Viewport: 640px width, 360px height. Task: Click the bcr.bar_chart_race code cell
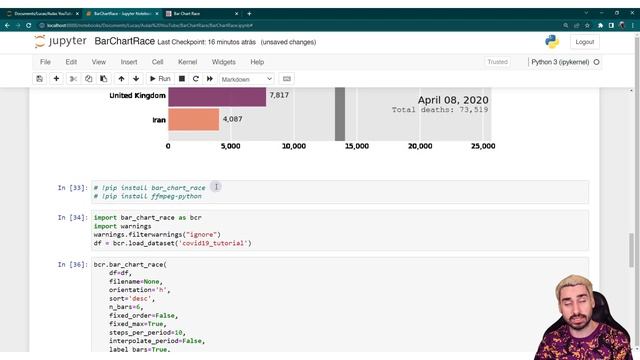(340, 304)
